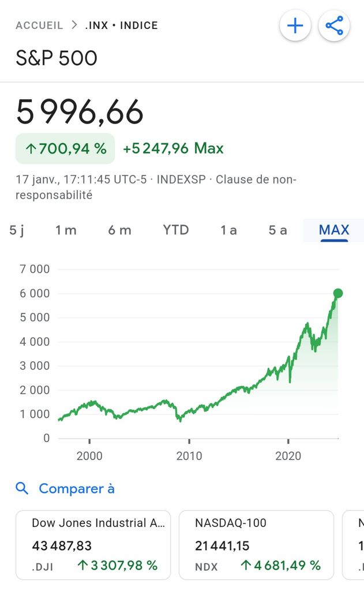Select the 6 m time range
The image size is (364, 591).
pyautogui.click(x=119, y=230)
